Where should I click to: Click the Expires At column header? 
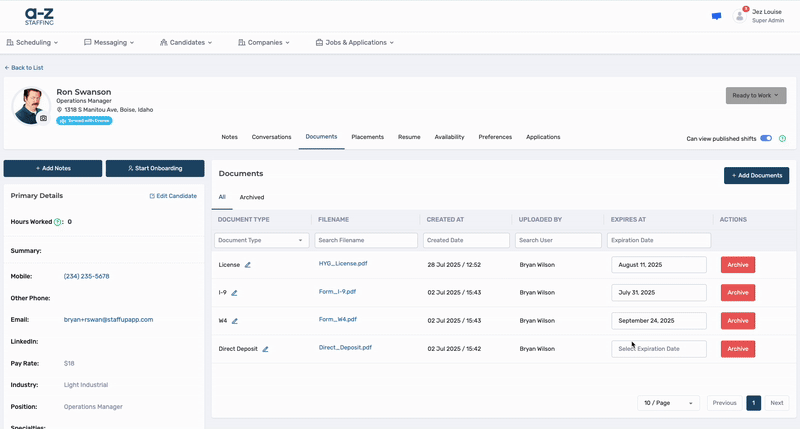coord(628,219)
